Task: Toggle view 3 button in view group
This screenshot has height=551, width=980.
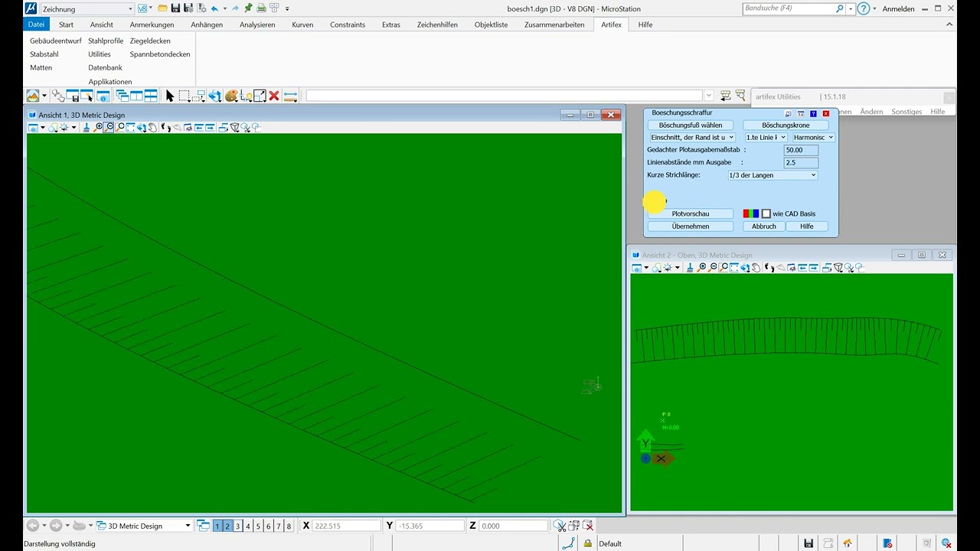Action: [238, 526]
